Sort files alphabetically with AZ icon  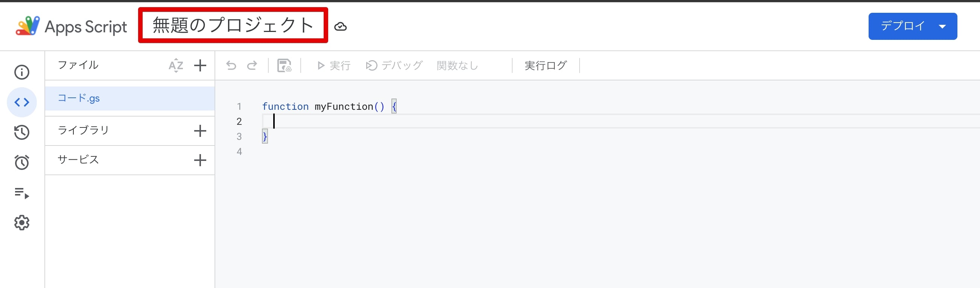pyautogui.click(x=176, y=65)
